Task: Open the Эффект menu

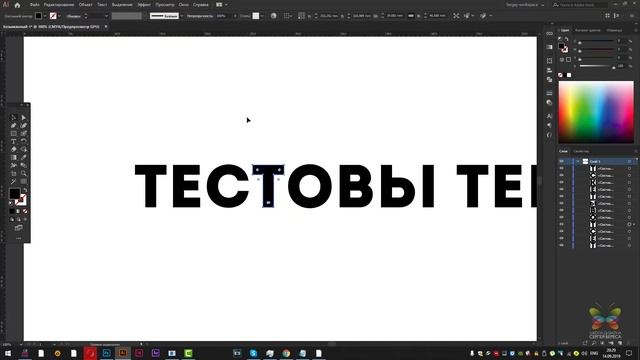Action: [144, 5]
